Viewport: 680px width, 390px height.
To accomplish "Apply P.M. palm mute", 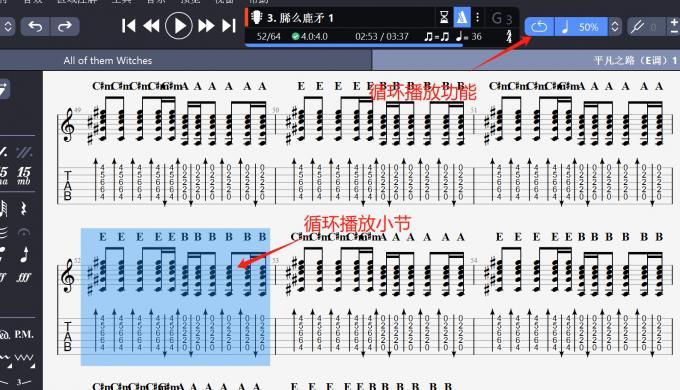I will coord(23,334).
